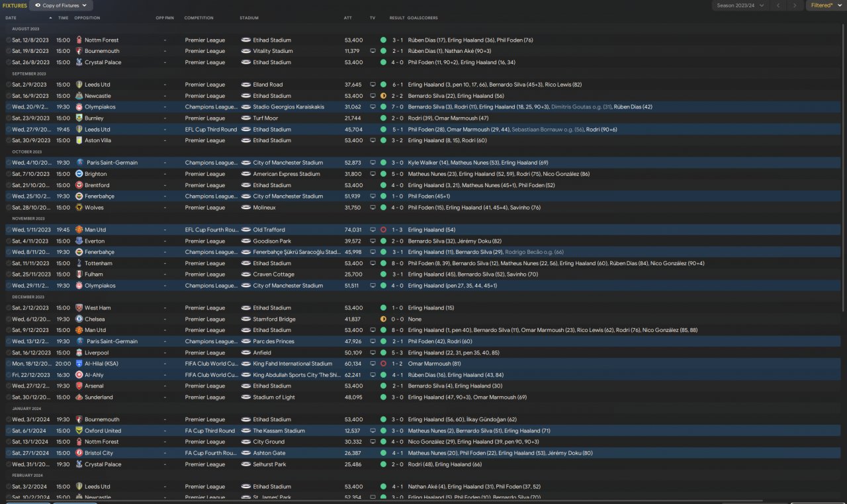This screenshot has height=504, width=847.
Task: Click the stadium icon beside Turf Moor
Action: point(245,118)
